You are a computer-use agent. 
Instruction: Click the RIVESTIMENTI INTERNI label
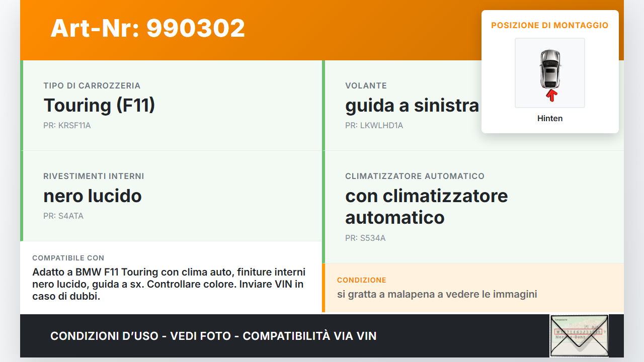click(x=94, y=176)
